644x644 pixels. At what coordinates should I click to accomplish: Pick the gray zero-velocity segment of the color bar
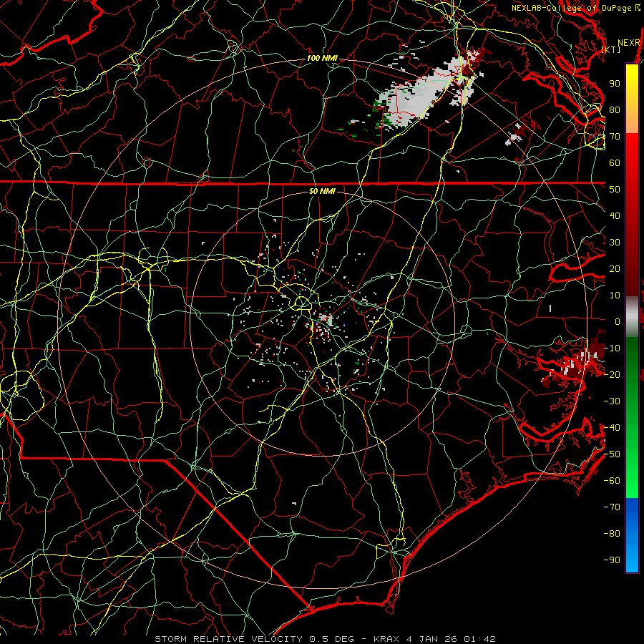[632, 317]
